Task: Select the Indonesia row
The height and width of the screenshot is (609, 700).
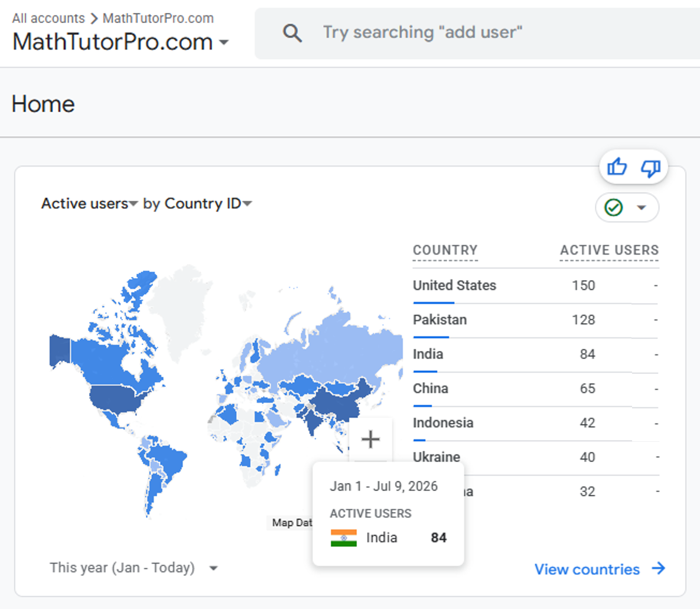Action: (x=536, y=424)
